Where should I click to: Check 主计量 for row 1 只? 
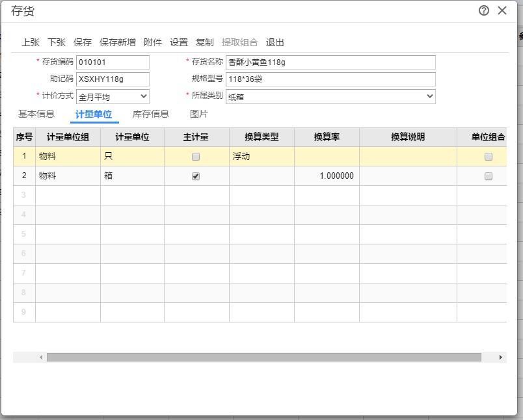click(x=196, y=157)
